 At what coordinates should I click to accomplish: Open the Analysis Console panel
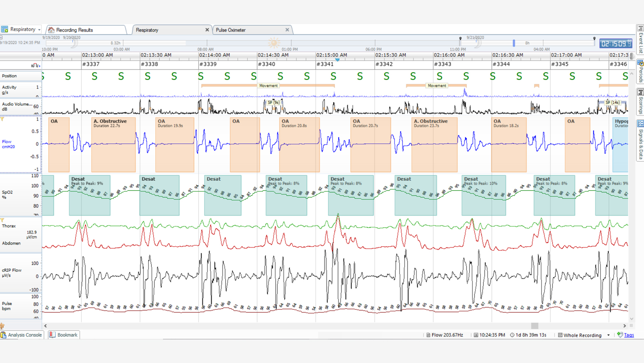[21, 335]
